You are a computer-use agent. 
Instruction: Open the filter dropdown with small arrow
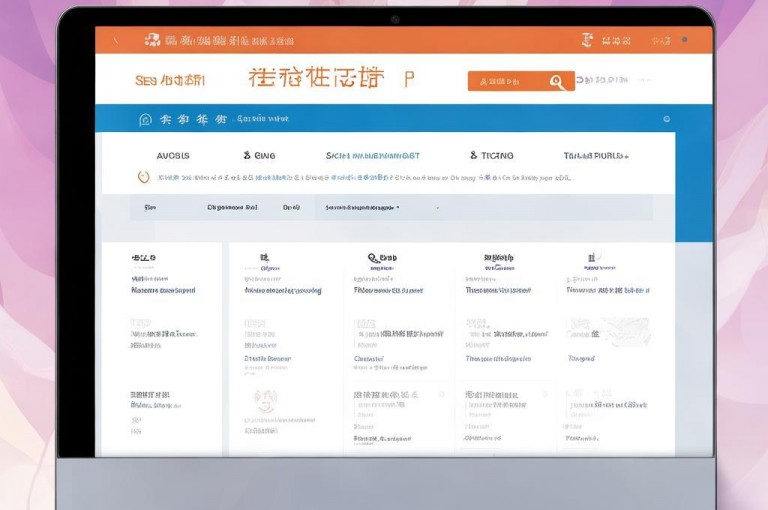pyautogui.click(x=362, y=208)
